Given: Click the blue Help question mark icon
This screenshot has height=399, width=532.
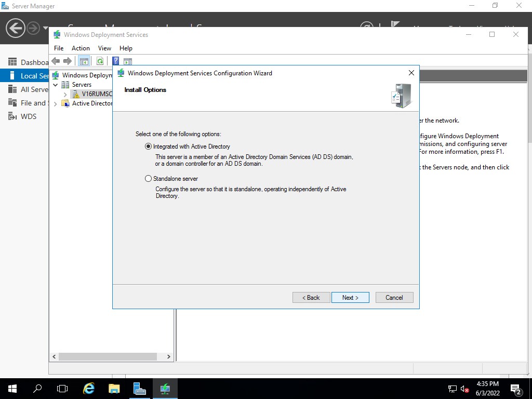Looking at the screenshot, I should pos(116,61).
